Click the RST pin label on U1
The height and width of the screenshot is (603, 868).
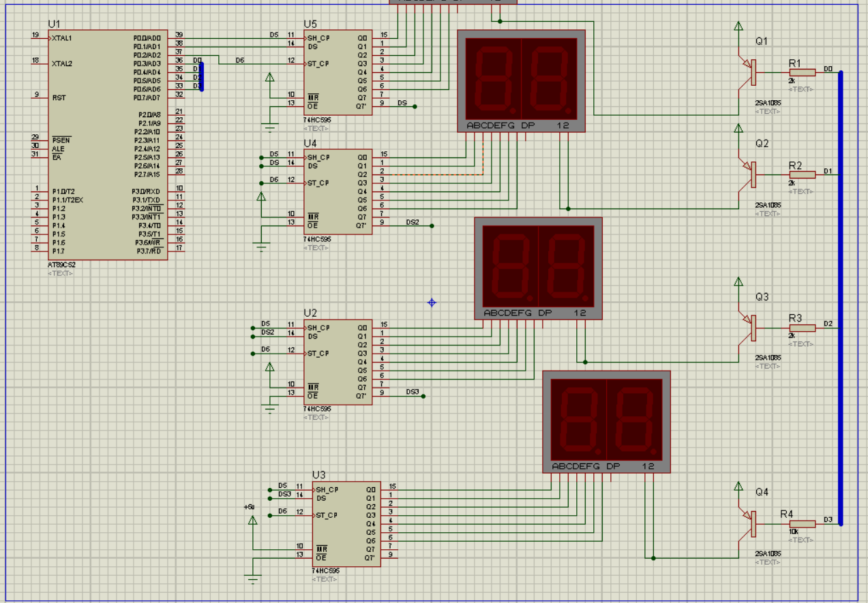[x=59, y=98]
